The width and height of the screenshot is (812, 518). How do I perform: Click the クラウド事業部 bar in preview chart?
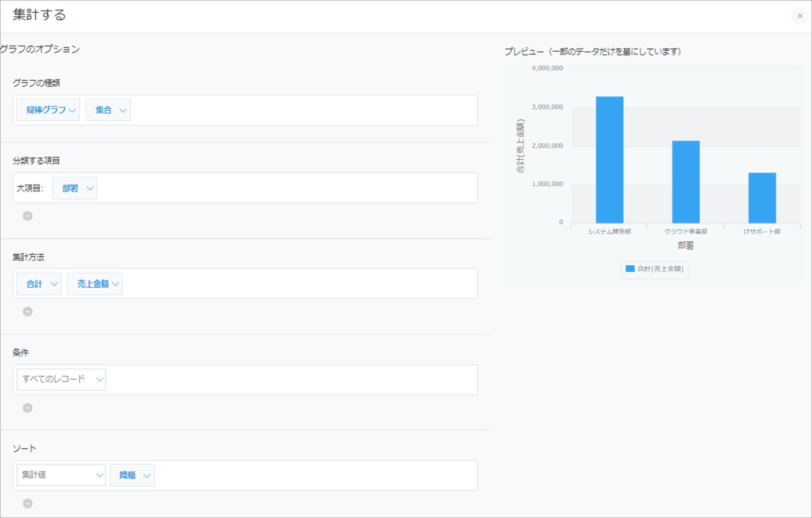pos(686,182)
